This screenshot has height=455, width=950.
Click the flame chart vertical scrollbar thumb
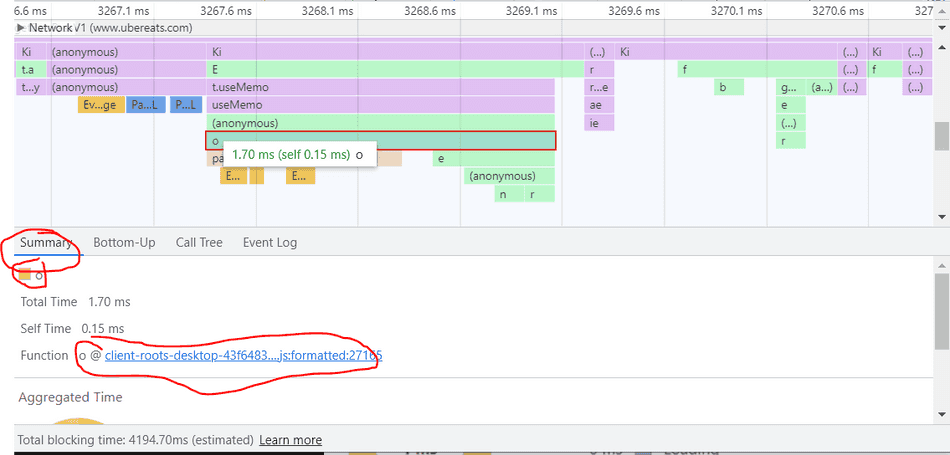click(x=941, y=136)
